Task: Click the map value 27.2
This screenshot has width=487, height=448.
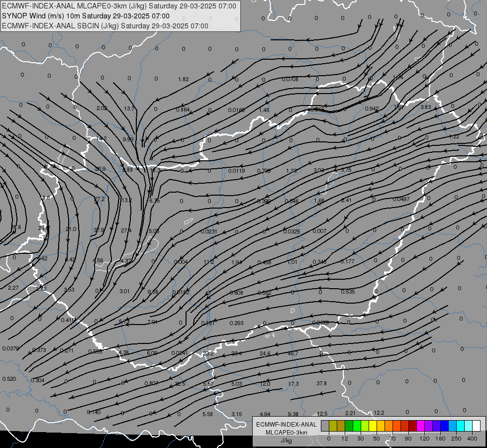Action: point(99,199)
